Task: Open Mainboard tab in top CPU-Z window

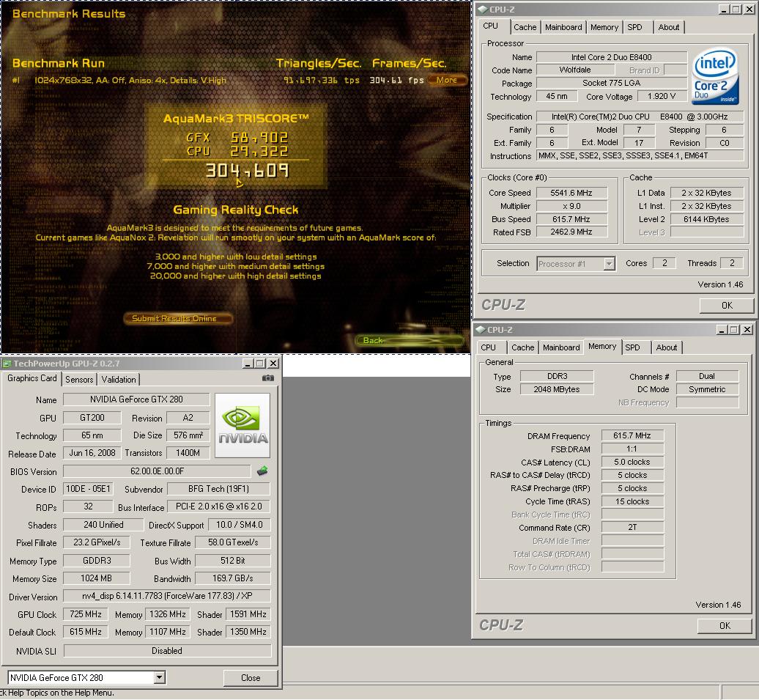Action: point(563,27)
